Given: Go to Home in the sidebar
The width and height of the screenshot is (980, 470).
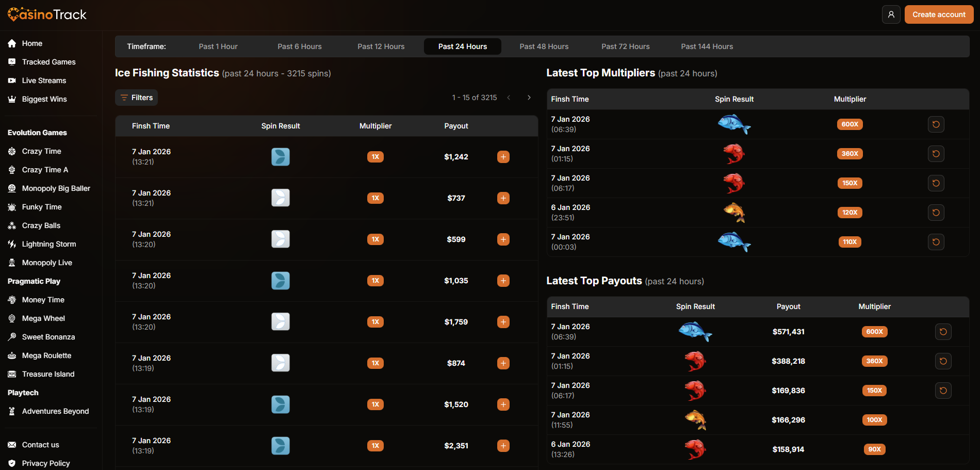Looking at the screenshot, I should click(32, 43).
